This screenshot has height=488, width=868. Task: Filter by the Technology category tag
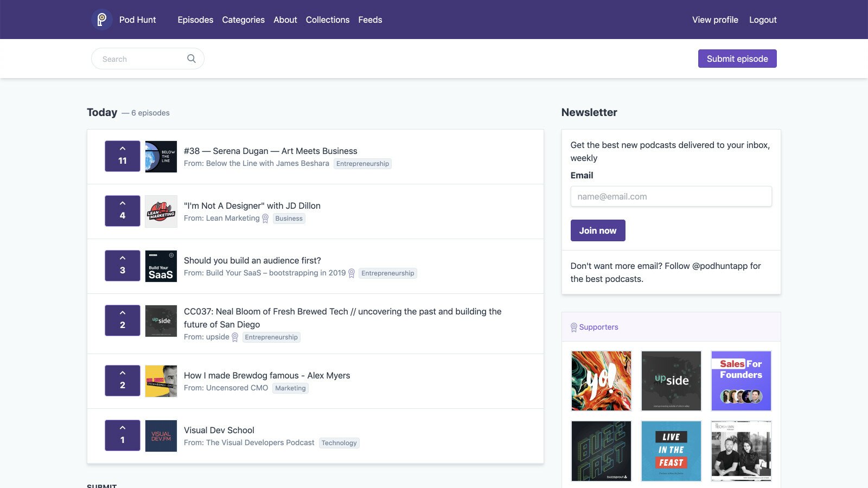[339, 443]
